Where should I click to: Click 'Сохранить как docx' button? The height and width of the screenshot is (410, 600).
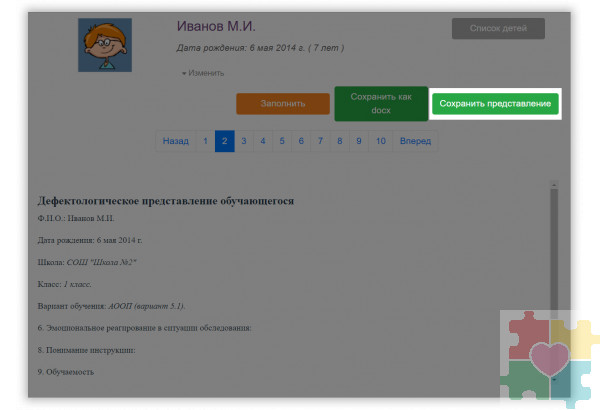pos(380,103)
